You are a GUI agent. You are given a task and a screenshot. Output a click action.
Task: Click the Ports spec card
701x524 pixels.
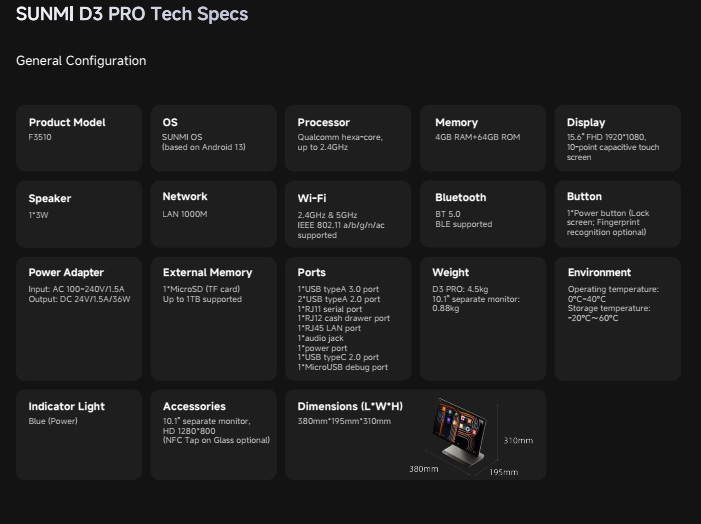[x=347, y=319]
